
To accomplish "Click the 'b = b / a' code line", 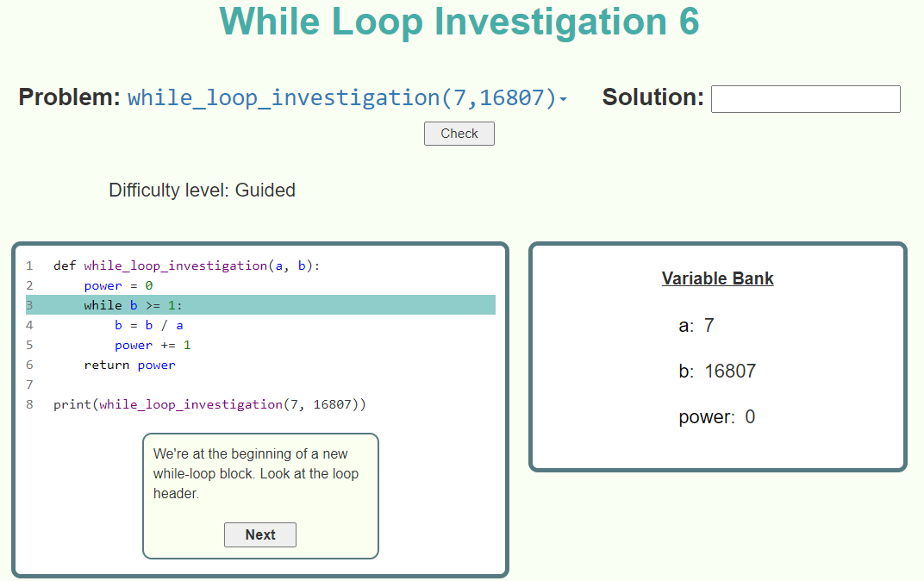I will click(148, 325).
